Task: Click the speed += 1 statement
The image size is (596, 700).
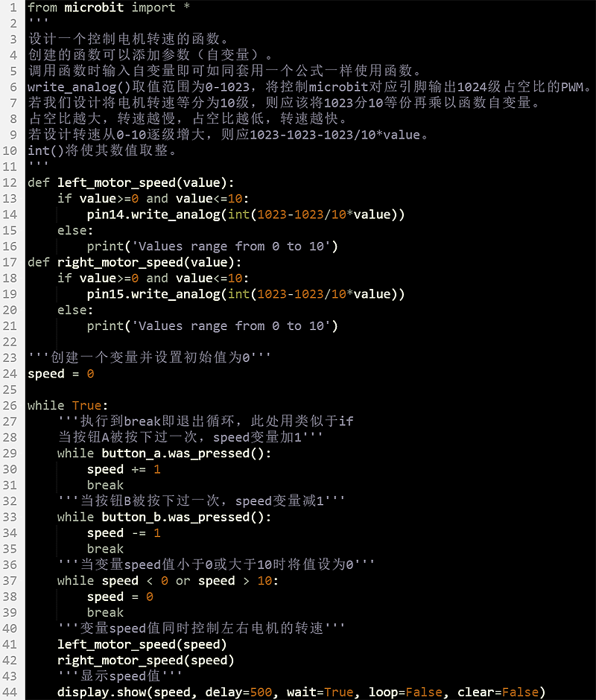Action: [x=124, y=469]
